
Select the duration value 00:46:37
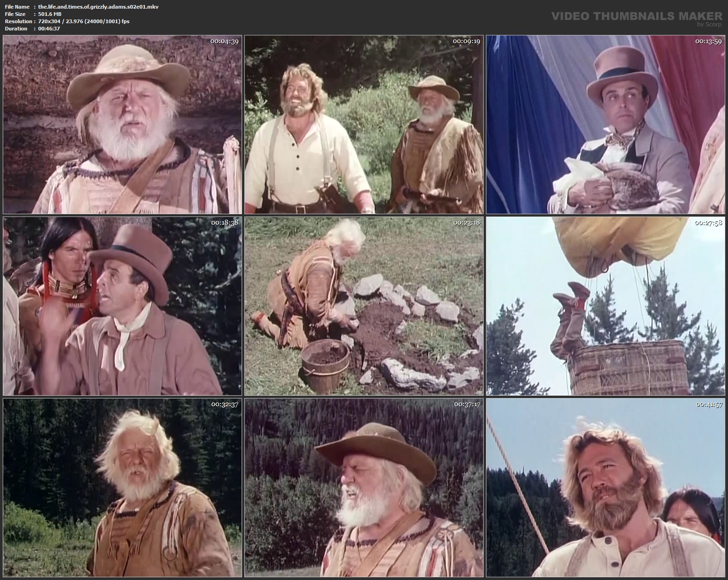[49, 29]
